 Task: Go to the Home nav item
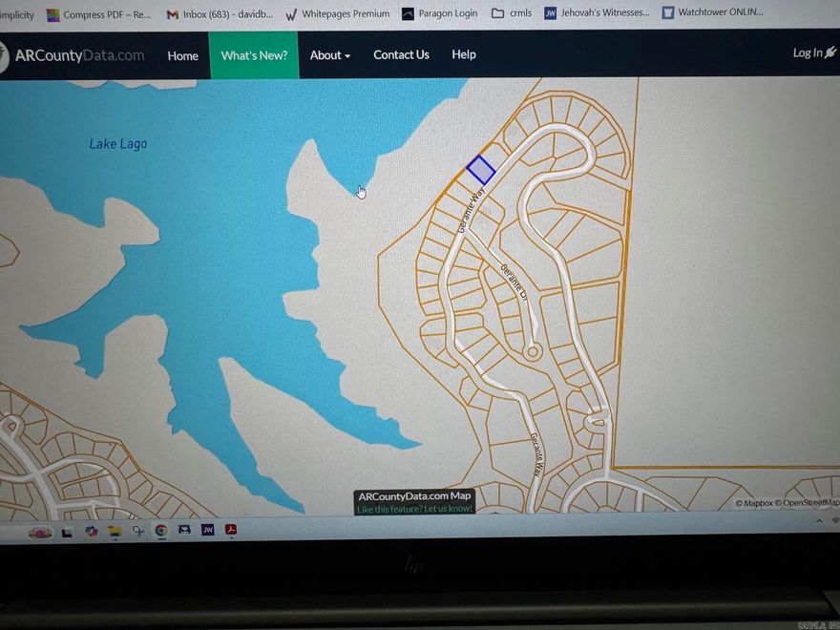[x=182, y=55]
